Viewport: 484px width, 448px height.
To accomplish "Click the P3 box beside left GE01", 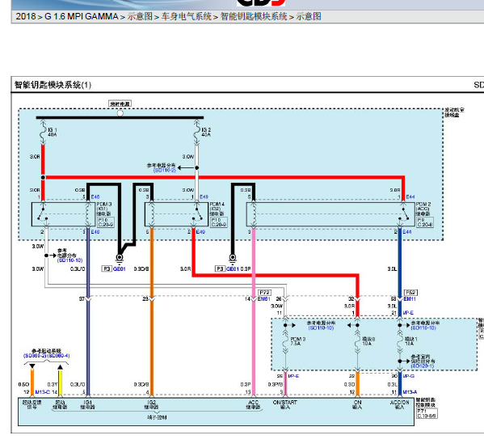I will (107, 269).
